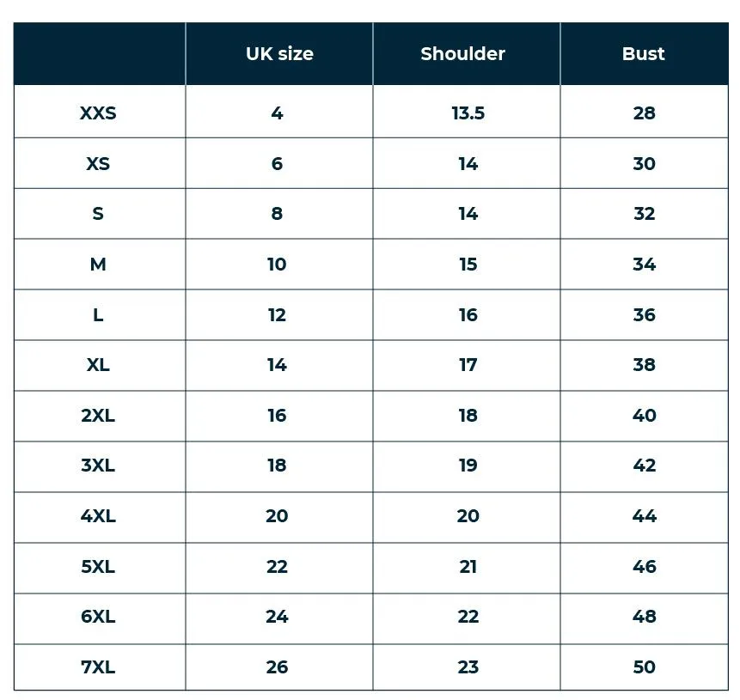
Task: Select the L size row label
Action: pyautogui.click(x=98, y=314)
